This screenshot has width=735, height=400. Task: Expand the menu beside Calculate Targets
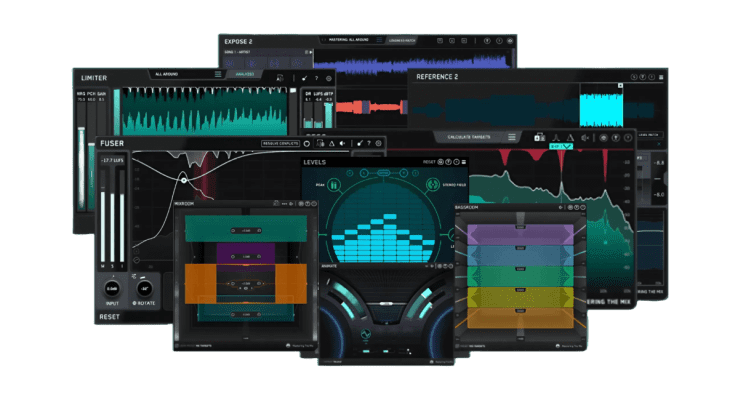pyautogui.click(x=512, y=136)
